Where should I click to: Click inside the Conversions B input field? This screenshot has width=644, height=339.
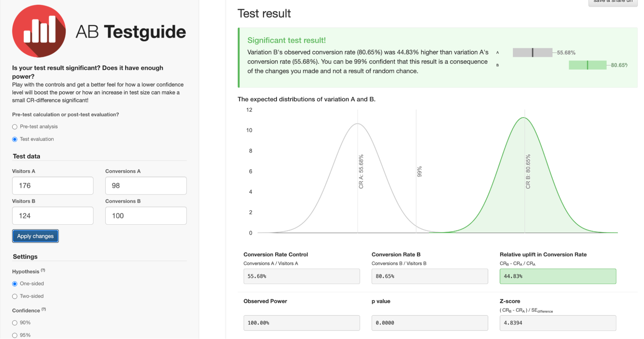coord(146,215)
